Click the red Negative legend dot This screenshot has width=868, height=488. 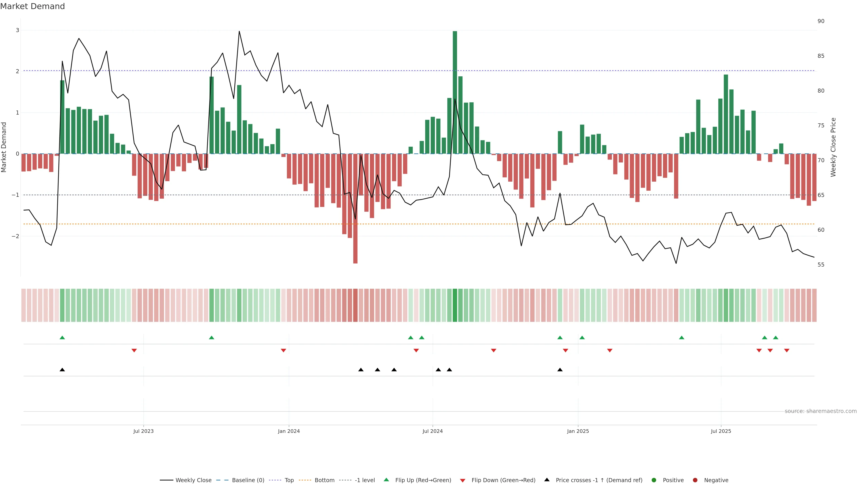(x=695, y=480)
